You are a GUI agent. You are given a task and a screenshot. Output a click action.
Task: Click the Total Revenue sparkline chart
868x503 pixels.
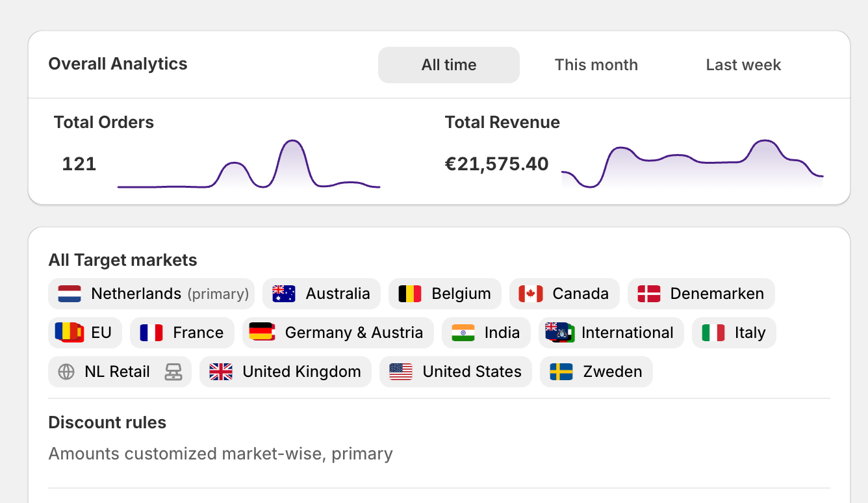pyautogui.click(x=693, y=164)
